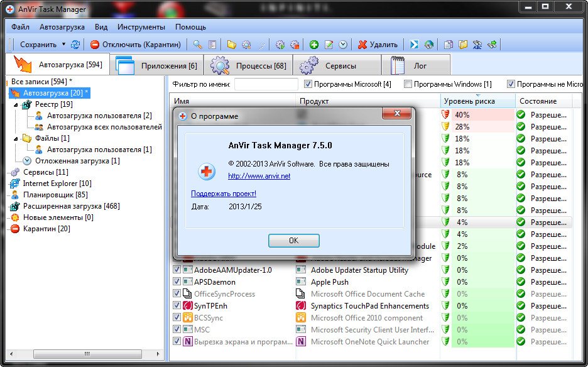Click the open book icon in the toolbar

463,45
